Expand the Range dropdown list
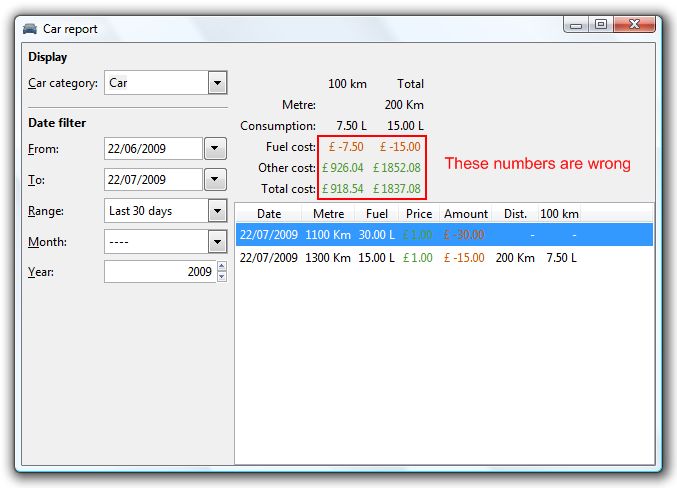Screen dimensions: 677x488 tap(217, 211)
